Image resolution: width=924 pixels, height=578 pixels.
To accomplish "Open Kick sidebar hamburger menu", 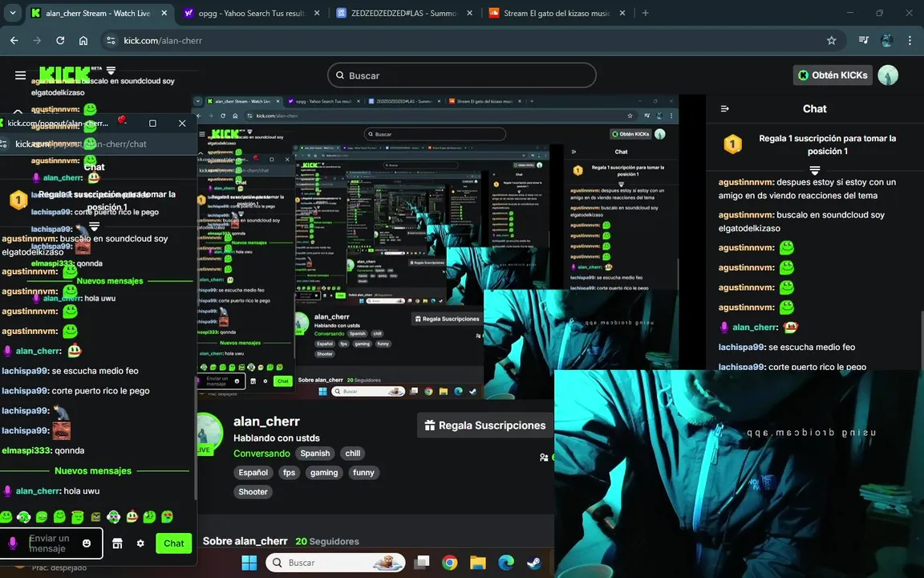I will (20, 75).
